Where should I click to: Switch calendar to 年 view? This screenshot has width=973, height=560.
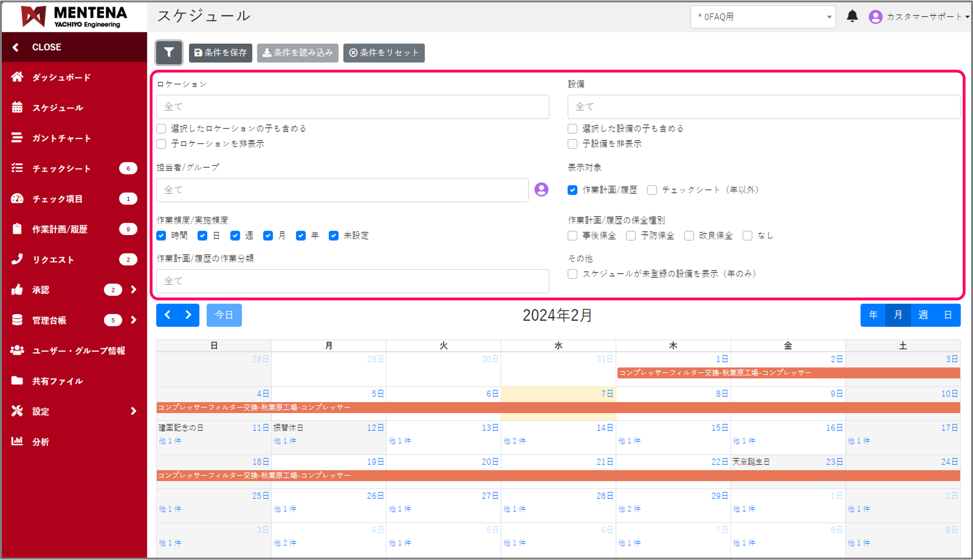(873, 315)
